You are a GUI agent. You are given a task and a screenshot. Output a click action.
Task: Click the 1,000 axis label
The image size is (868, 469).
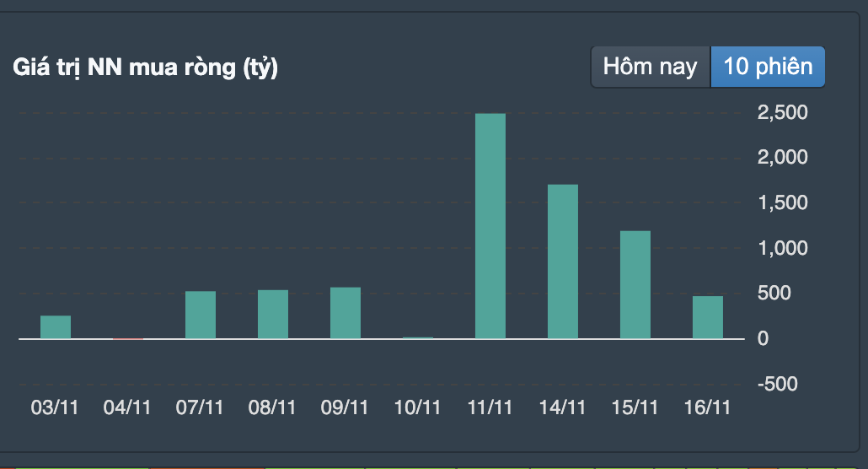(x=782, y=248)
